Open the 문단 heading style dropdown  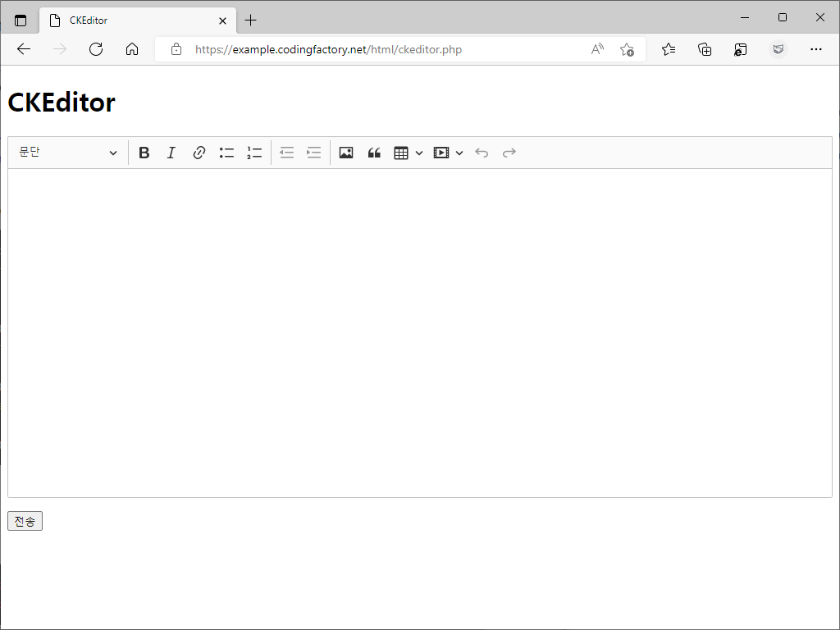pyautogui.click(x=68, y=153)
